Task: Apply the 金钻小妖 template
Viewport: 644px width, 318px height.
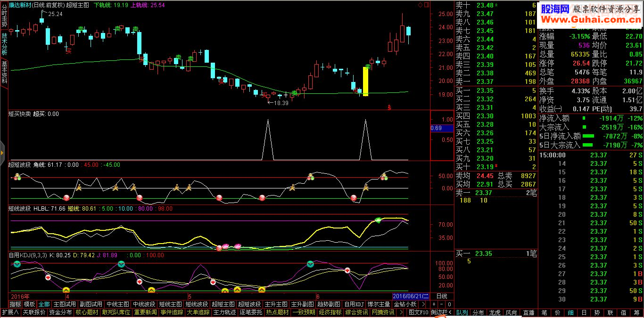Action: [405, 304]
